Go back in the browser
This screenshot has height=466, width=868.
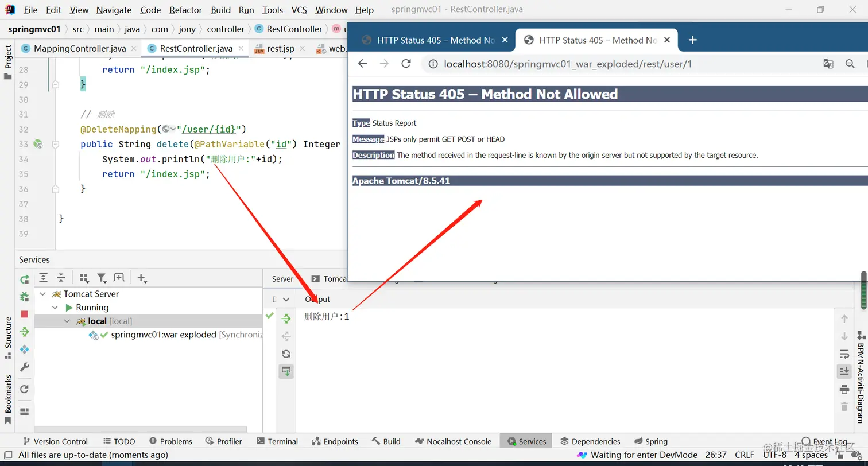(362, 64)
